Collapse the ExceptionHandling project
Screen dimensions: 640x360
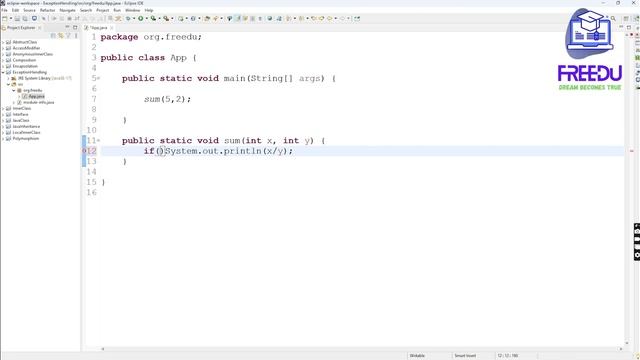pos(3,72)
